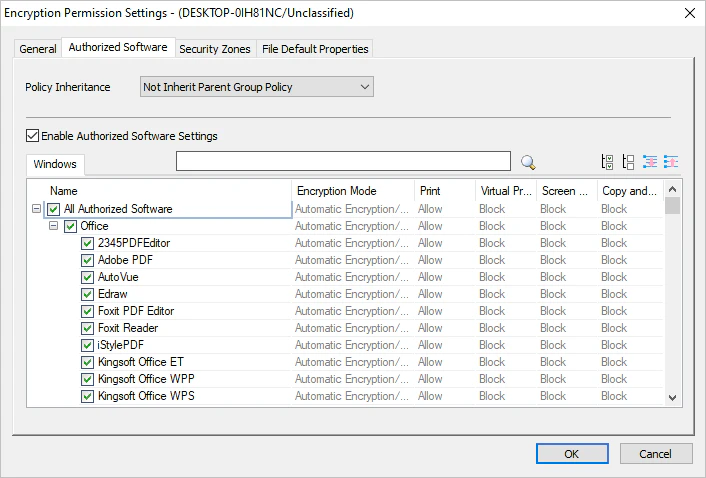The width and height of the screenshot is (706, 478).
Task: Select the iStylePDF row name
Action: pos(121,345)
